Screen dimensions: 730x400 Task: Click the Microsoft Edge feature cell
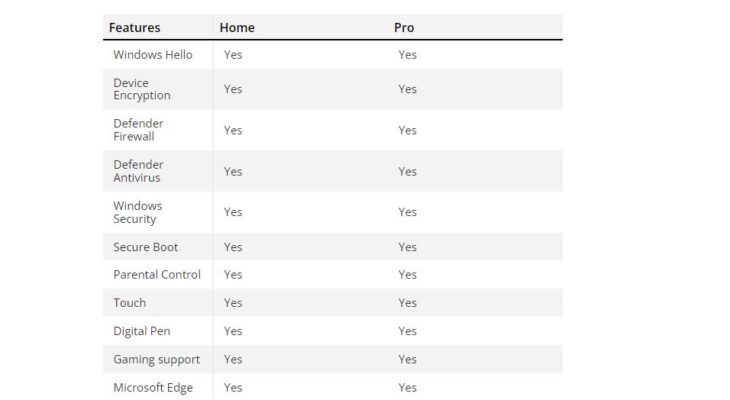coord(153,387)
